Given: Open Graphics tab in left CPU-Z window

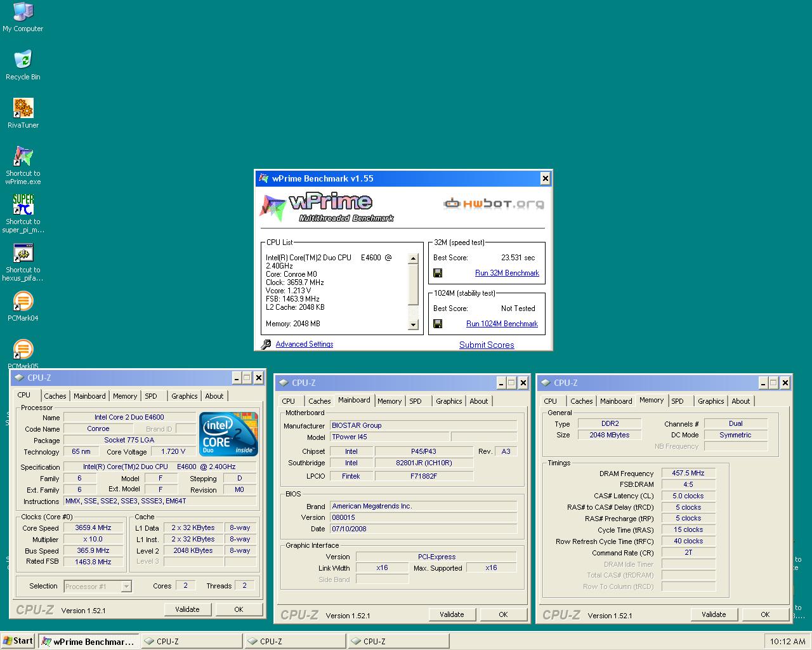Looking at the screenshot, I should click(x=185, y=396).
